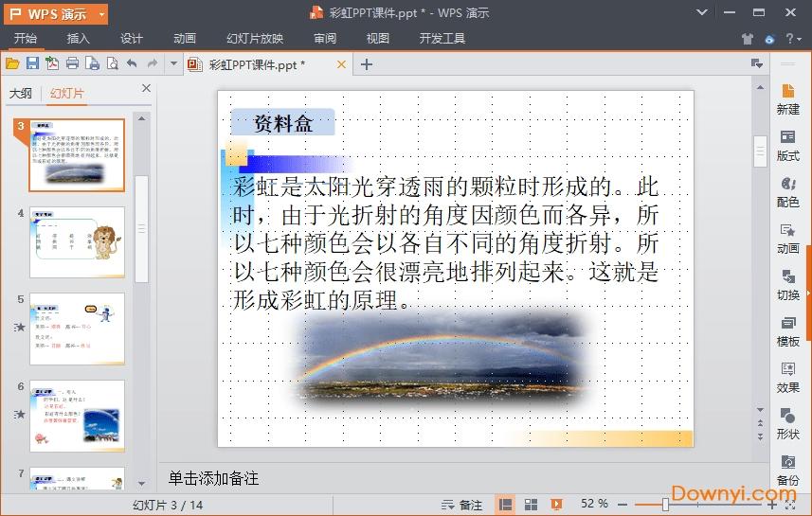Screen dimensions: 812x516
Task: Click the animation star icon beside slide 5
Action: tap(20, 327)
